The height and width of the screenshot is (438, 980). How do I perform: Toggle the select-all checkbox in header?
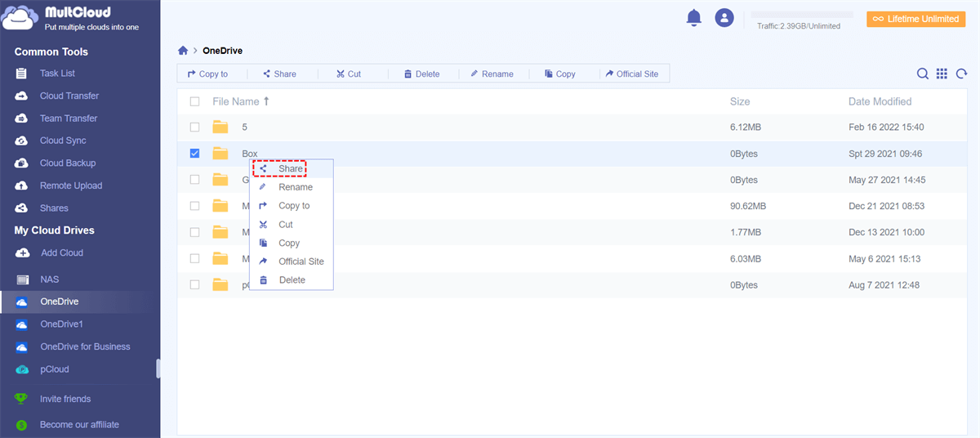(194, 101)
